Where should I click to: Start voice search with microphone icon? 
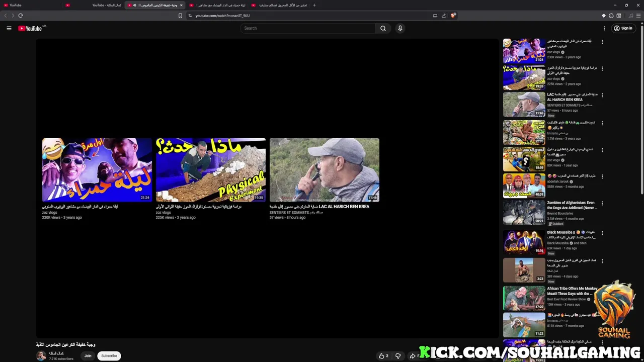pyautogui.click(x=400, y=28)
